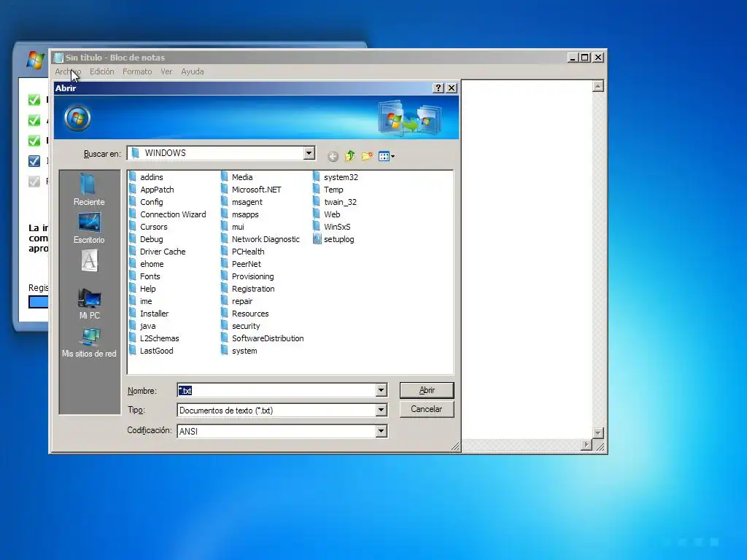Select the Help folder
The width and height of the screenshot is (747, 560).
(x=142, y=289)
